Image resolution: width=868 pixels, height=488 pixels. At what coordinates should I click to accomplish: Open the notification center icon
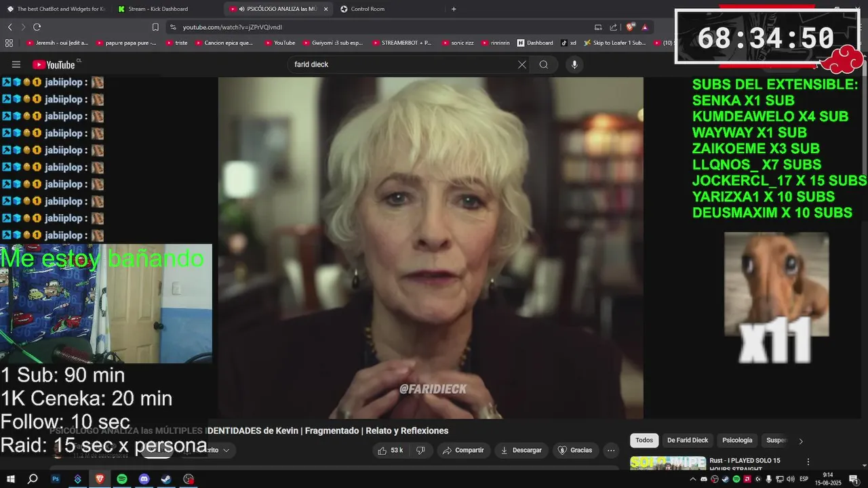point(854,479)
